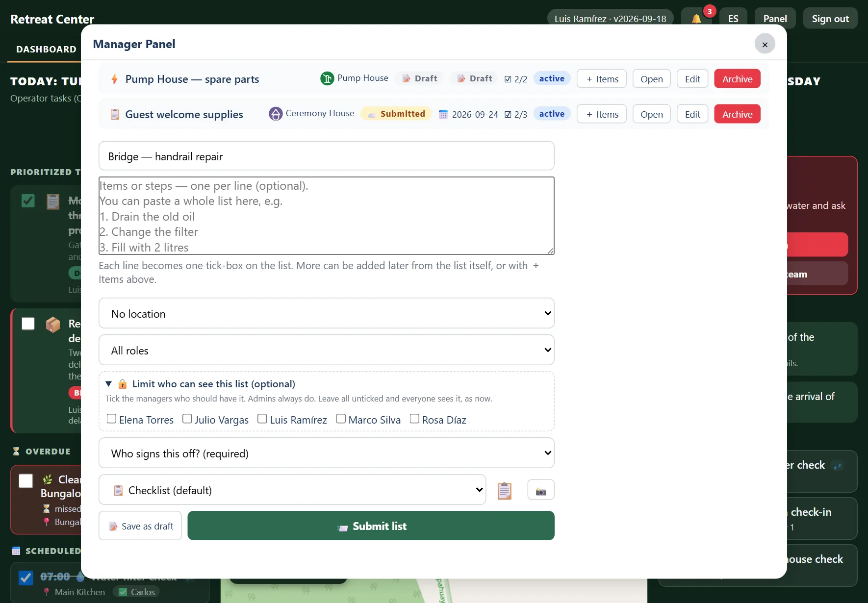Click the swap arrows icon on check card

838,466
